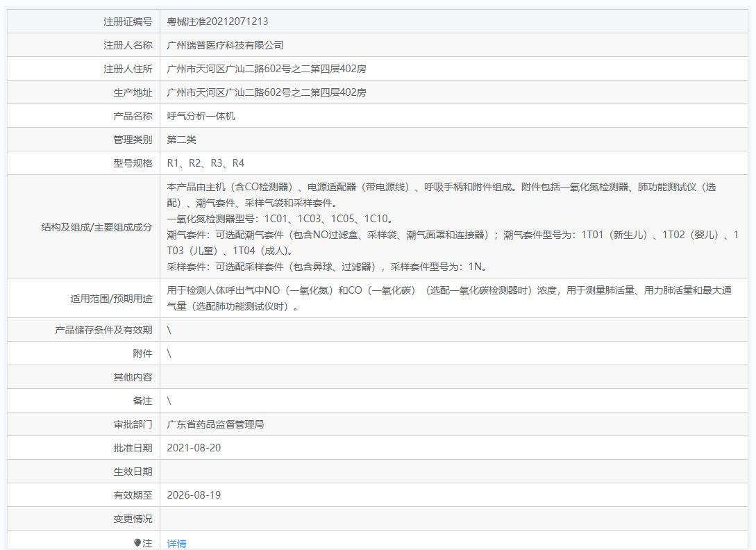Click the 适用范围/预期用途 row label
Image resolution: width=756 pixels, height=550 pixels.
coord(111,299)
